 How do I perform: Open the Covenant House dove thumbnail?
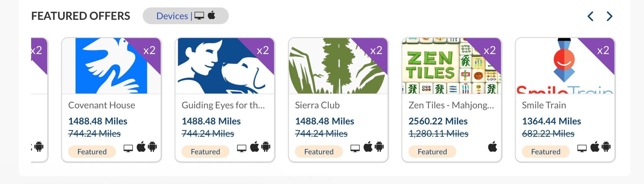tap(111, 66)
